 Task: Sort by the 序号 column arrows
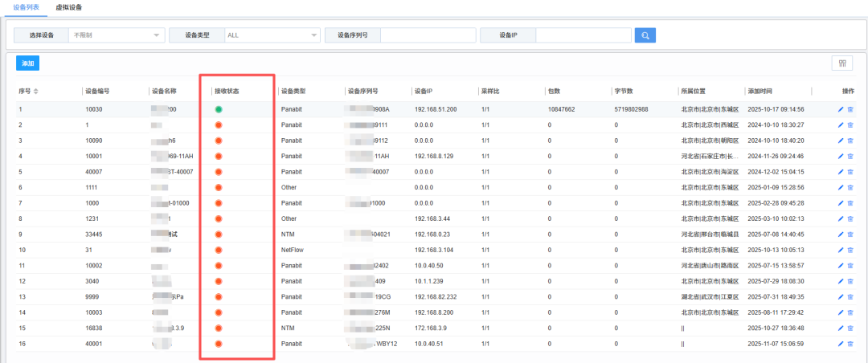coord(36,92)
